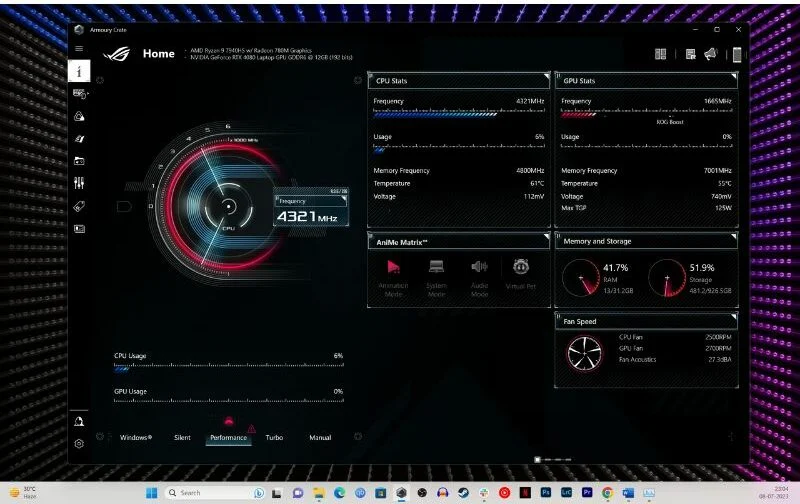The image size is (800, 504).
Task: Click the dashboard layout icon at top right
Action: [661, 54]
